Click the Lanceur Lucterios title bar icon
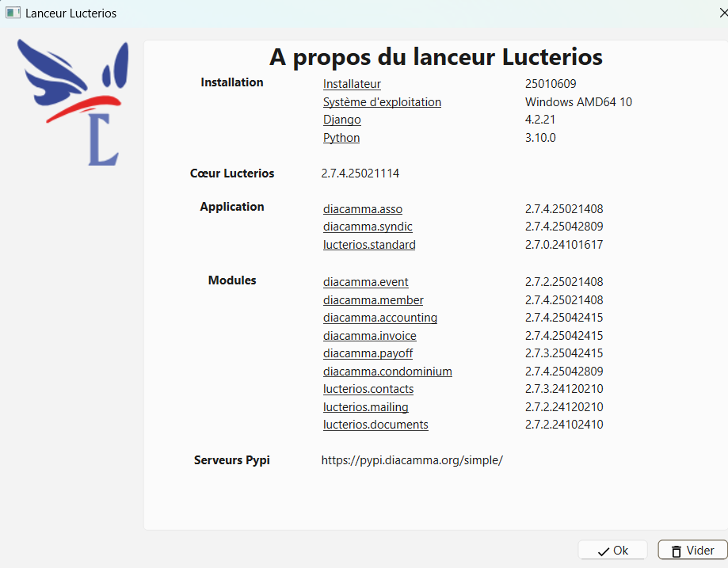The width and height of the screenshot is (728, 568). click(13, 13)
